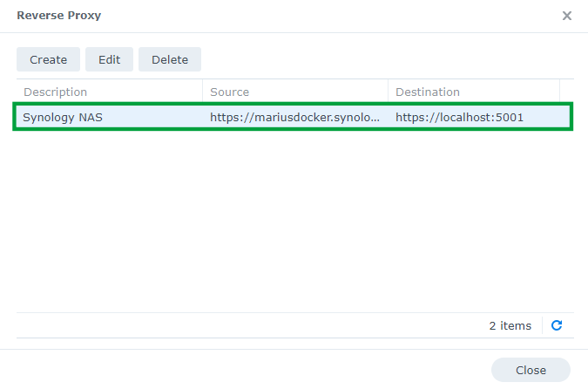588x389 pixels.
Task: Refresh the reverse proxy list
Action: coord(557,325)
